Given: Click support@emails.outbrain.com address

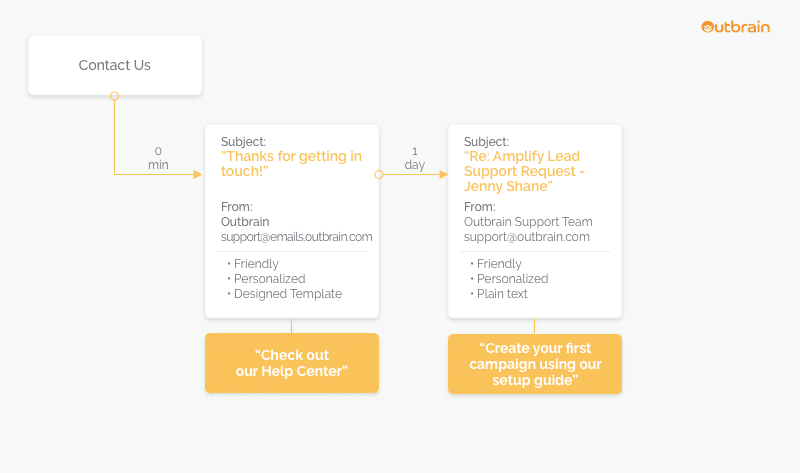Looking at the screenshot, I should coord(296,237).
